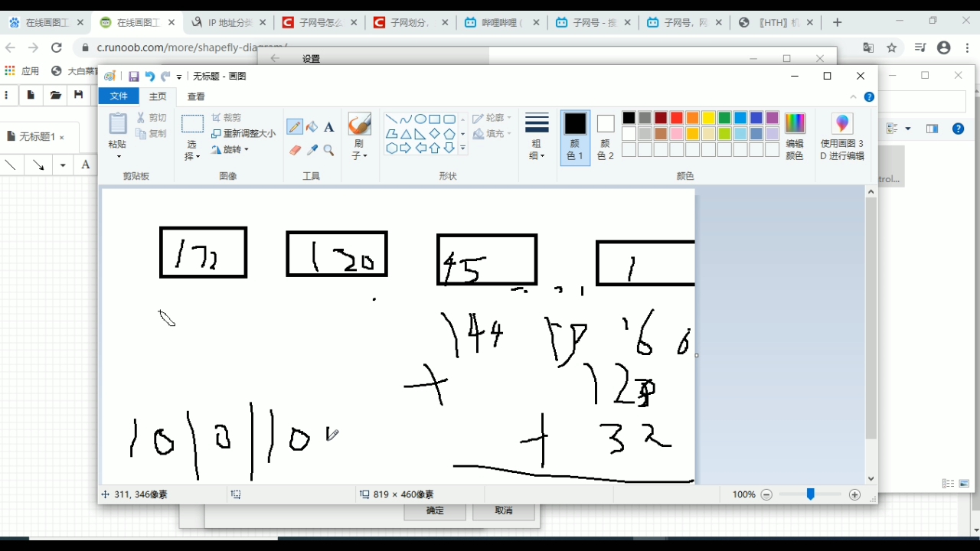Click the 确定 button behind Paint
The height and width of the screenshot is (551, 980).
point(435,511)
